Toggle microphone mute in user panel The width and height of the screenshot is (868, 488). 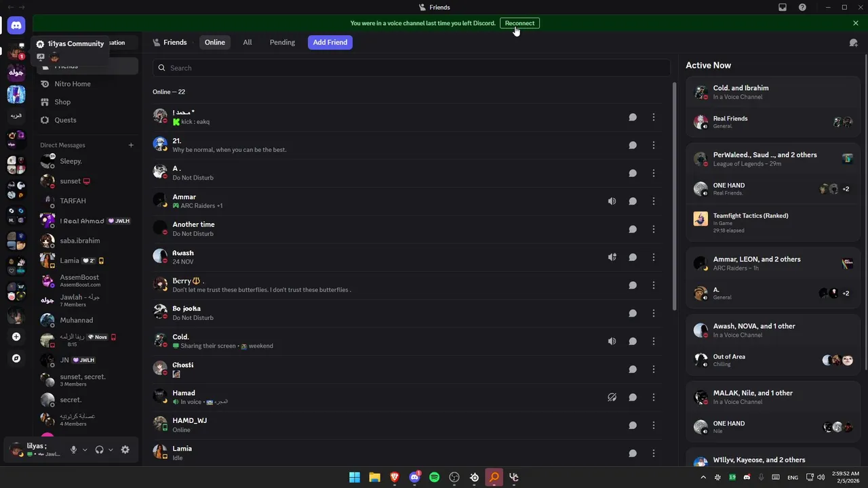click(x=74, y=449)
